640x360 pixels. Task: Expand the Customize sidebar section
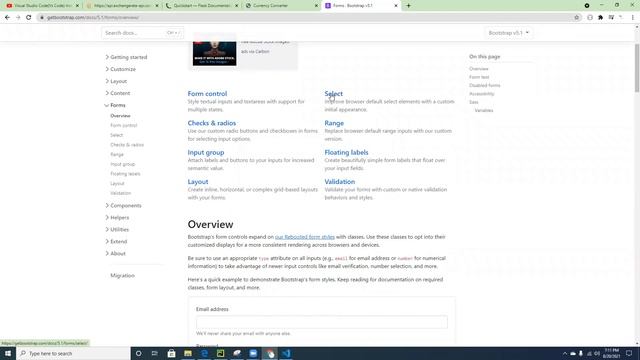coord(121,69)
